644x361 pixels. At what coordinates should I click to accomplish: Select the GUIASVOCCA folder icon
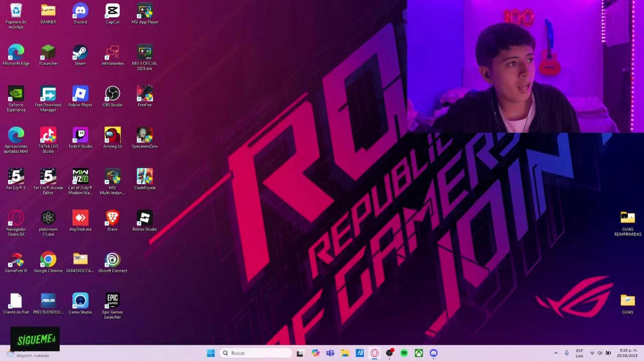[x=80, y=262]
